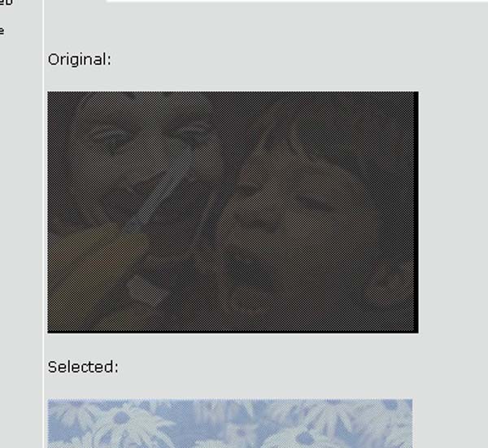Click the fingers near Original image's bottom center
488x448 pixels.
click(146, 289)
